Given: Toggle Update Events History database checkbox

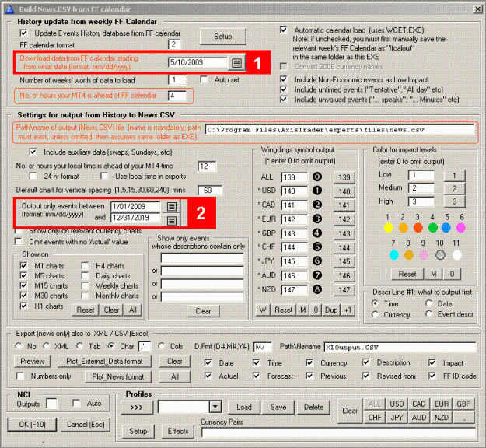Looking at the screenshot, I should point(23,33).
